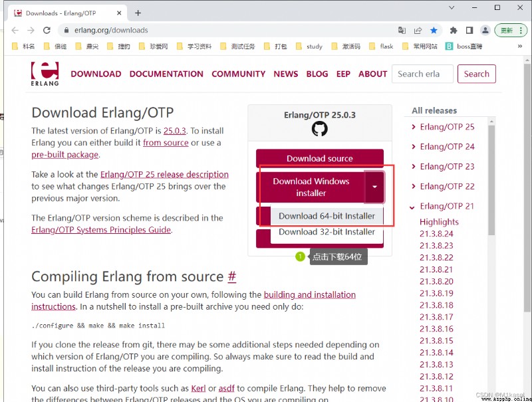The height and width of the screenshot is (402, 532).
Task: Follow the pre-built package link
Action: pyautogui.click(x=65, y=155)
